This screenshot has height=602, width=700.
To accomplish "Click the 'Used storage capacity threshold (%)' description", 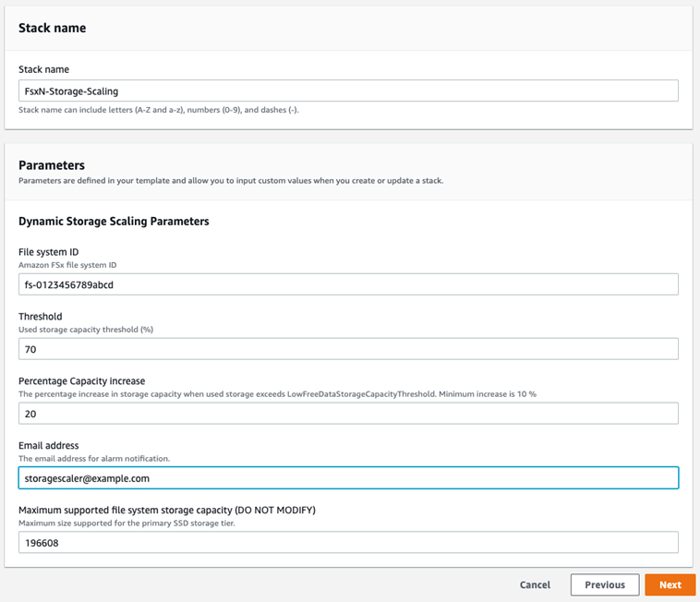I will point(86,329).
